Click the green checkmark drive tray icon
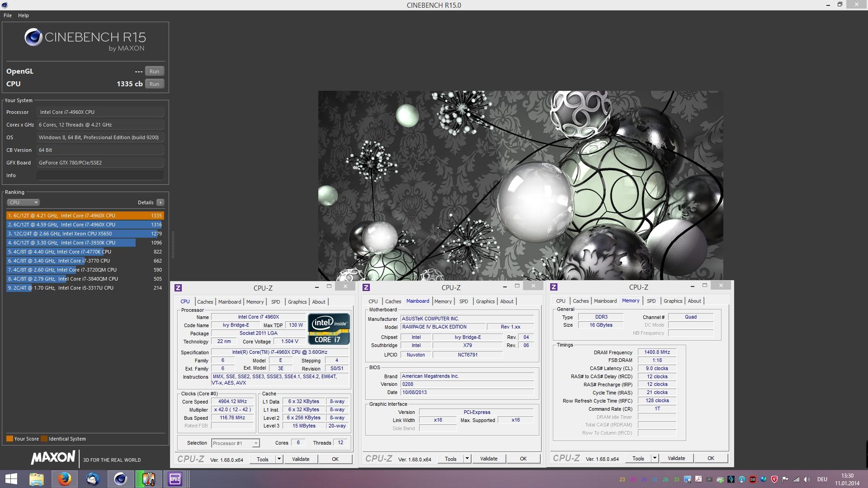 tap(720, 479)
